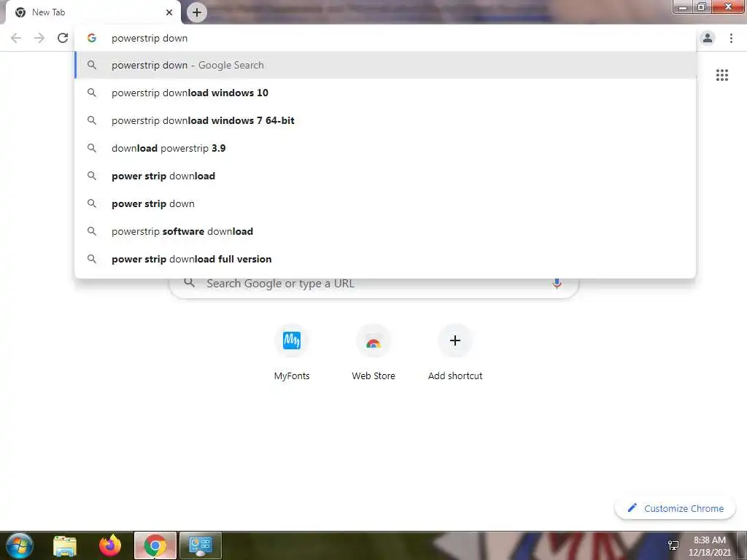
Task: Open the Control Panel taskbar item
Action: [x=201, y=545]
